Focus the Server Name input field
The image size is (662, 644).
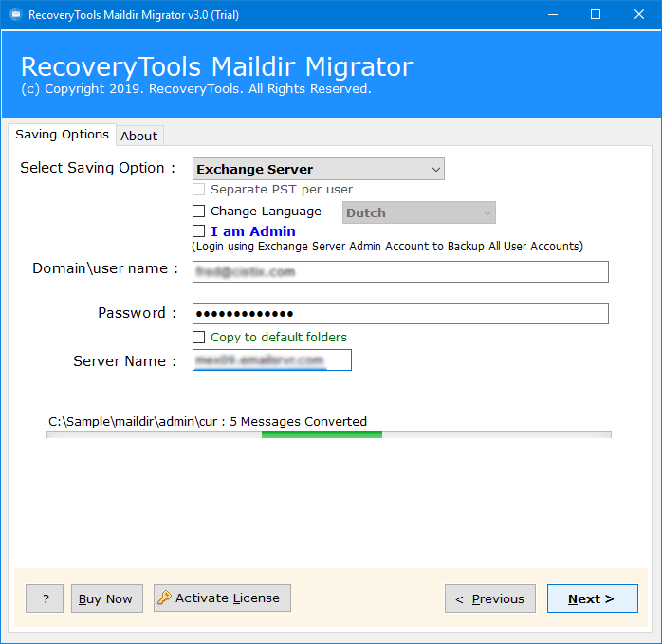[x=272, y=360]
